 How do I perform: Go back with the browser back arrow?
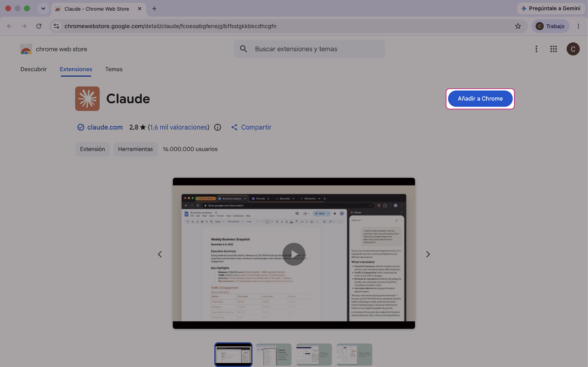[10, 26]
